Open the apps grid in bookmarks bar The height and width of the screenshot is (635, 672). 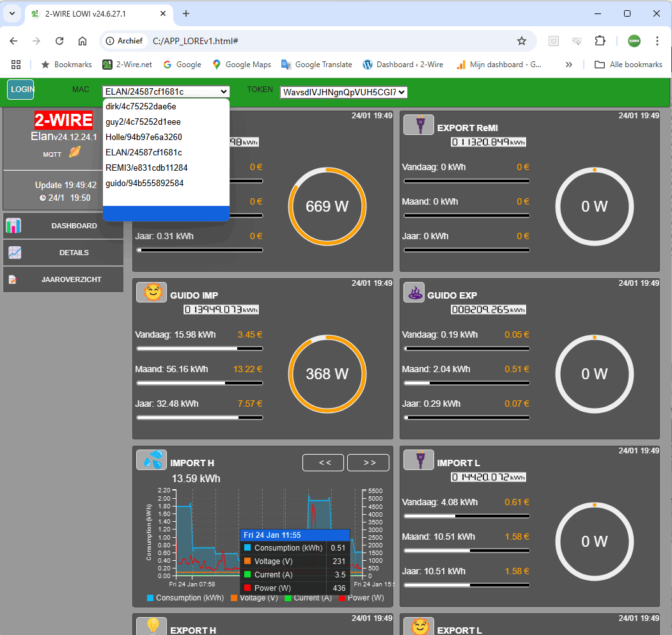point(16,65)
